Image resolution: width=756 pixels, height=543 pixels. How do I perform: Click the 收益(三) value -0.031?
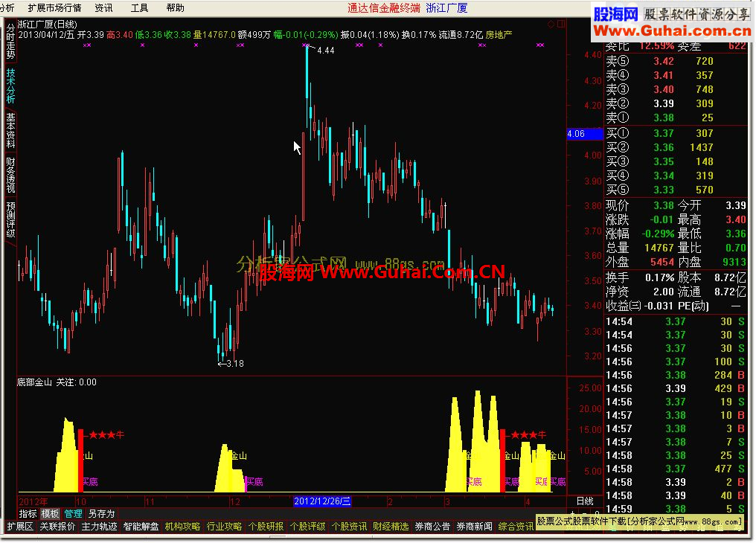[659, 306]
